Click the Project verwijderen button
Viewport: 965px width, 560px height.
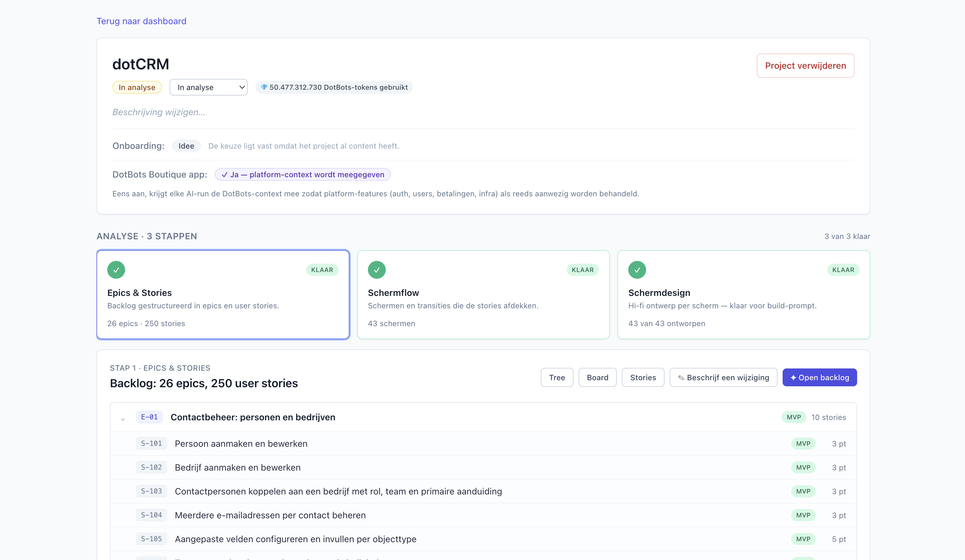pyautogui.click(x=805, y=66)
